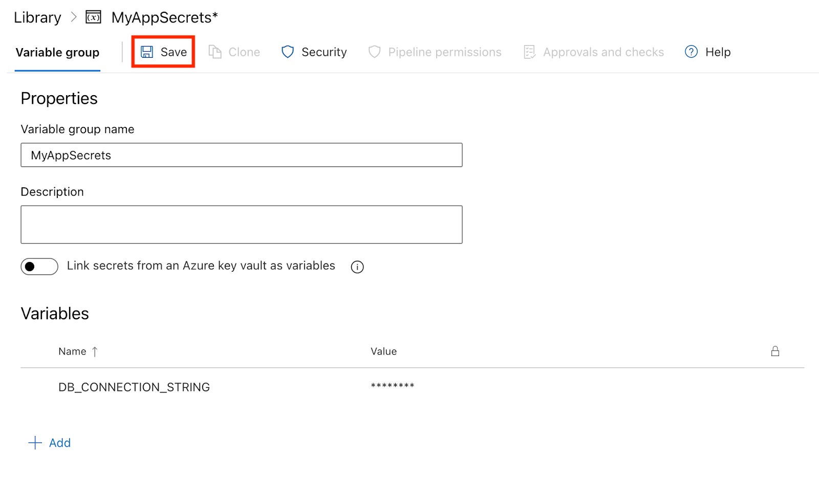Open the info icon beside key vault toggle
The width and height of the screenshot is (819, 504).
tap(357, 267)
